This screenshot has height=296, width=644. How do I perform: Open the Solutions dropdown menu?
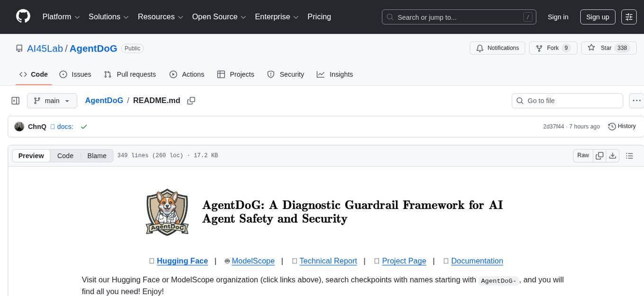pyautogui.click(x=108, y=17)
